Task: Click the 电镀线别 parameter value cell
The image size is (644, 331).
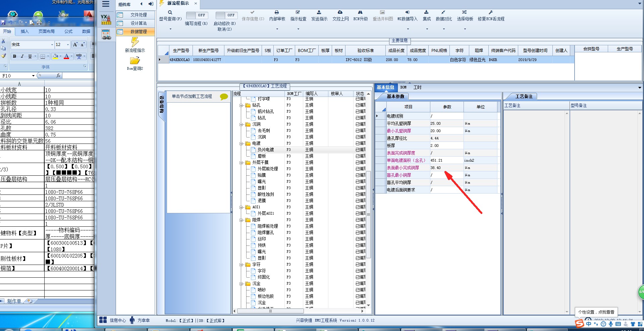Action: tap(446, 116)
